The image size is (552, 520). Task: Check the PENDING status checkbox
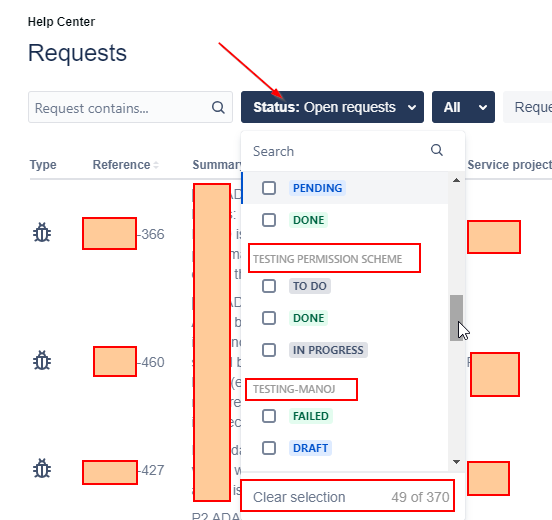pos(269,188)
